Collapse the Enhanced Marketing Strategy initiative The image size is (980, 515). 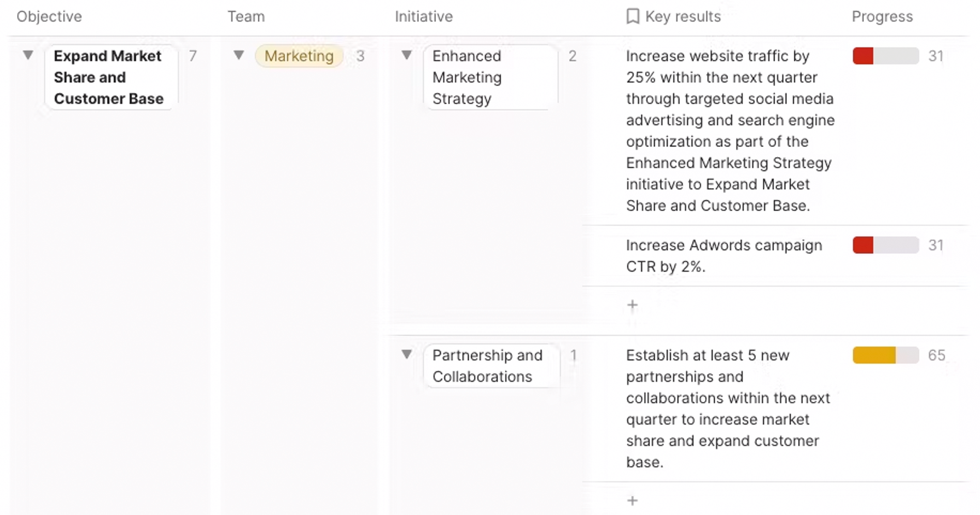(406, 55)
